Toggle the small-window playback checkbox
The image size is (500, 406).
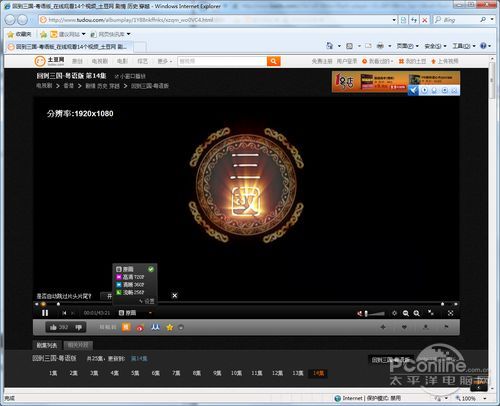point(117,76)
